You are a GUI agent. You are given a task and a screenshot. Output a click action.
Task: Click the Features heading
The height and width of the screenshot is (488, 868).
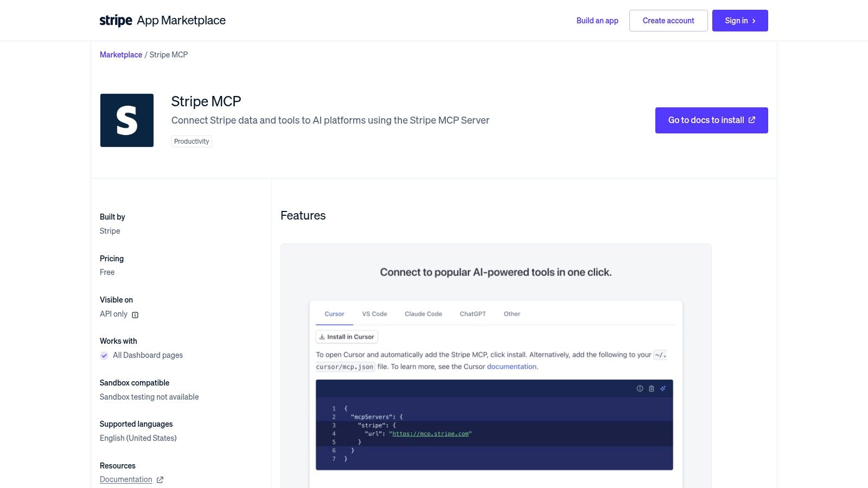click(303, 216)
